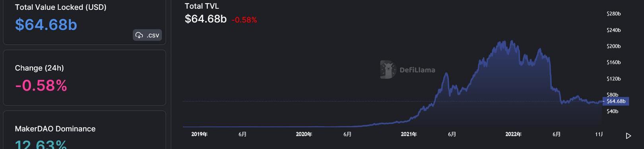Viewport: 644px width, 149px height.
Task: Click the Total Value Locked (USD) heading
Action: (60, 7)
